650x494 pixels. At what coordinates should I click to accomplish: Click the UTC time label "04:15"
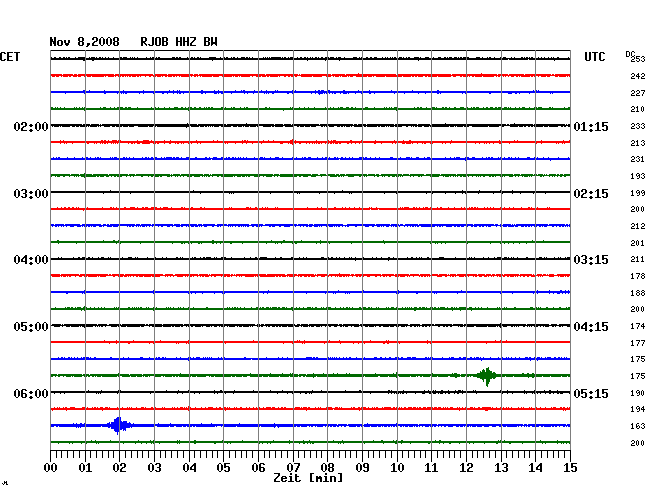click(591, 327)
